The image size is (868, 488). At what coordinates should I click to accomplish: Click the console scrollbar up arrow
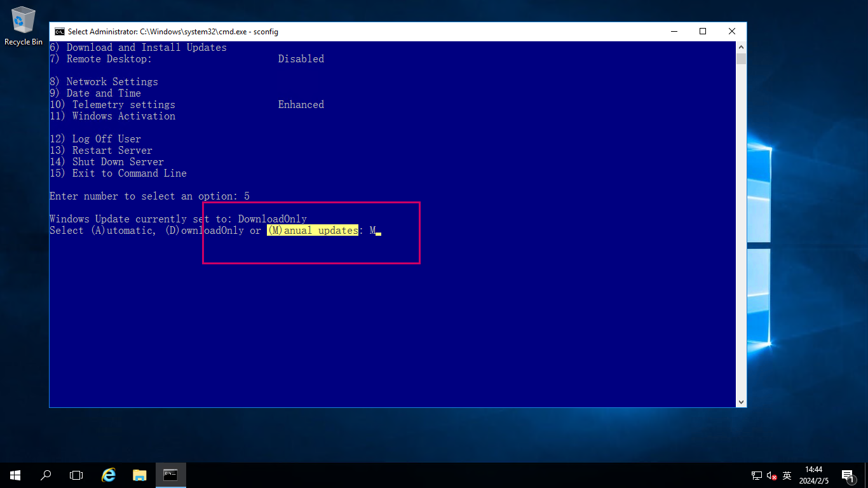tap(741, 47)
